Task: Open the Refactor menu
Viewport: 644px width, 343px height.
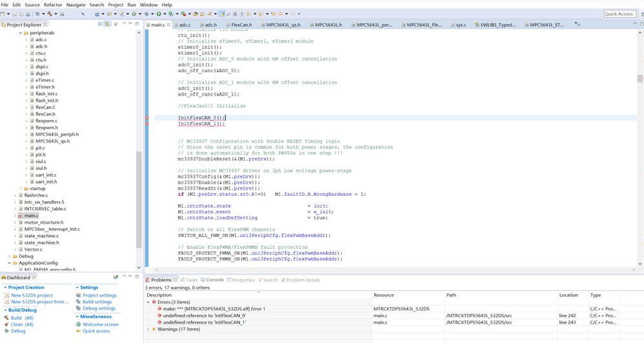Action: (53, 5)
